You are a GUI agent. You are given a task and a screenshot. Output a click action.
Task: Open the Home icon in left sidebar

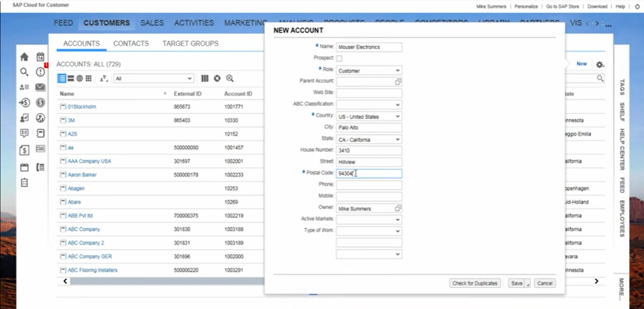pyautogui.click(x=24, y=57)
